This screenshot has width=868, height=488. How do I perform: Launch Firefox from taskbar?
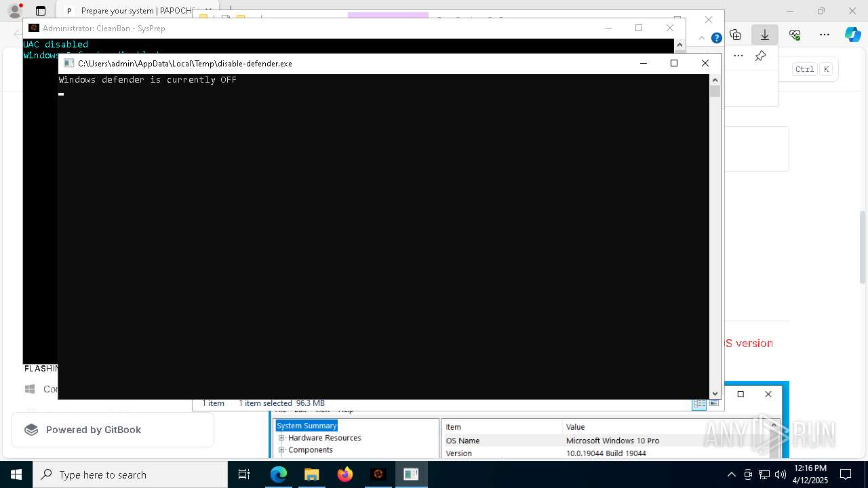coord(345,474)
